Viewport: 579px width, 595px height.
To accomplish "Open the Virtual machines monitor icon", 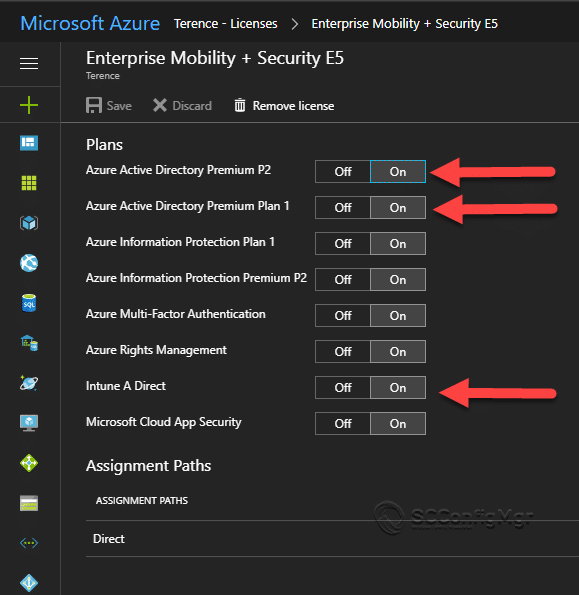I will click(29, 423).
